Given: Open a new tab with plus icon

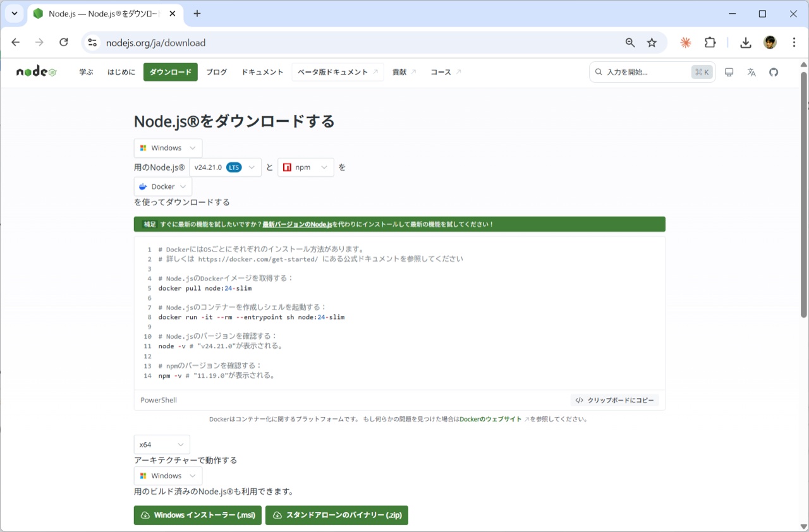Looking at the screenshot, I should click(197, 13).
